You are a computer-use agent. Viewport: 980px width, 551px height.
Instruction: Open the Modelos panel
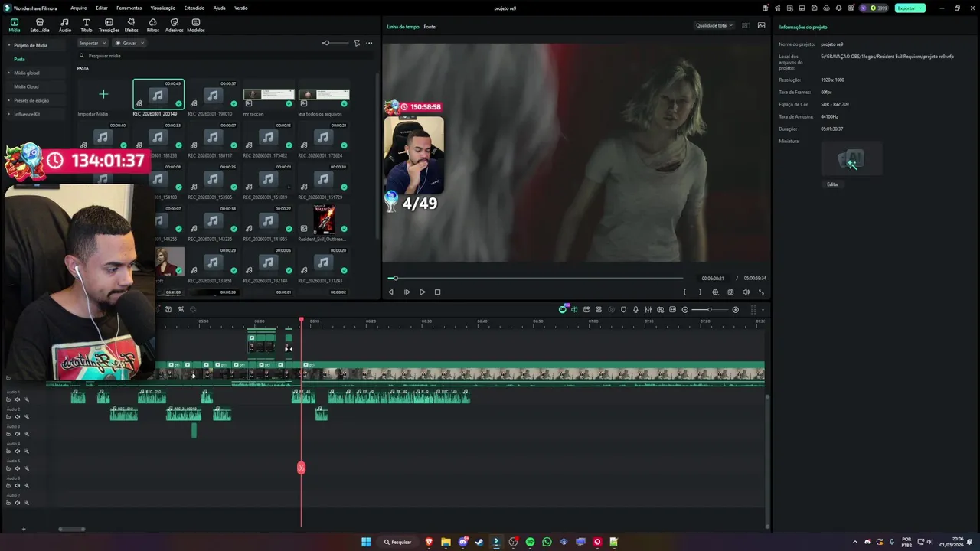pyautogui.click(x=196, y=25)
